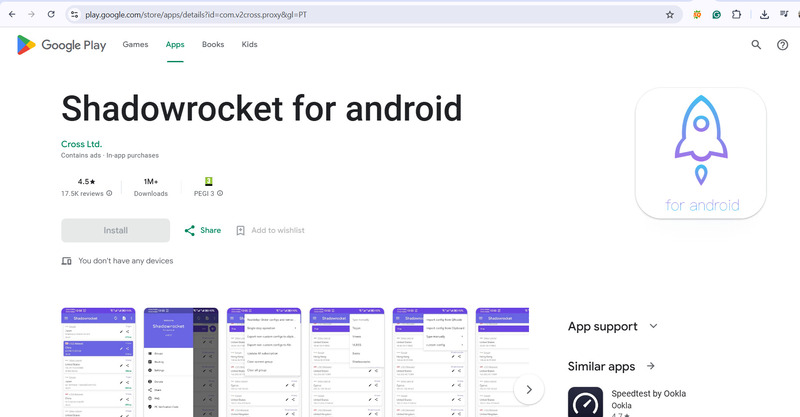Click the Install button
The image size is (800, 417).
click(115, 230)
